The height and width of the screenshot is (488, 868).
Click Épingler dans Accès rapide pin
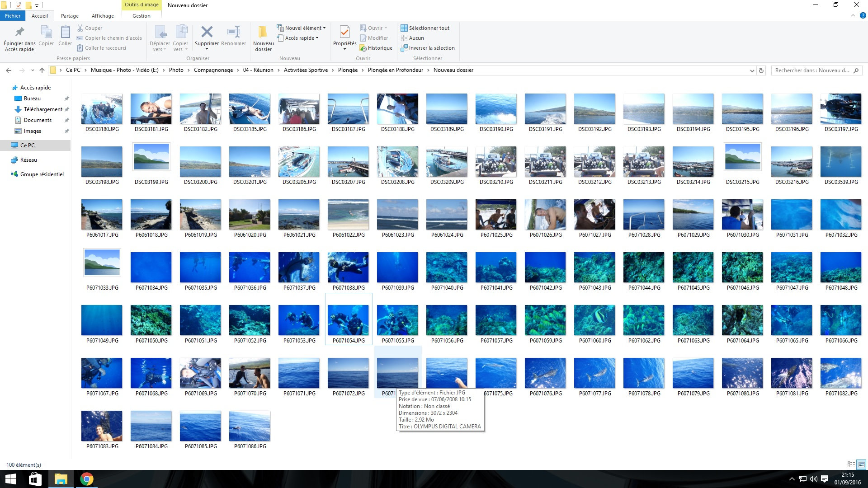(19, 33)
